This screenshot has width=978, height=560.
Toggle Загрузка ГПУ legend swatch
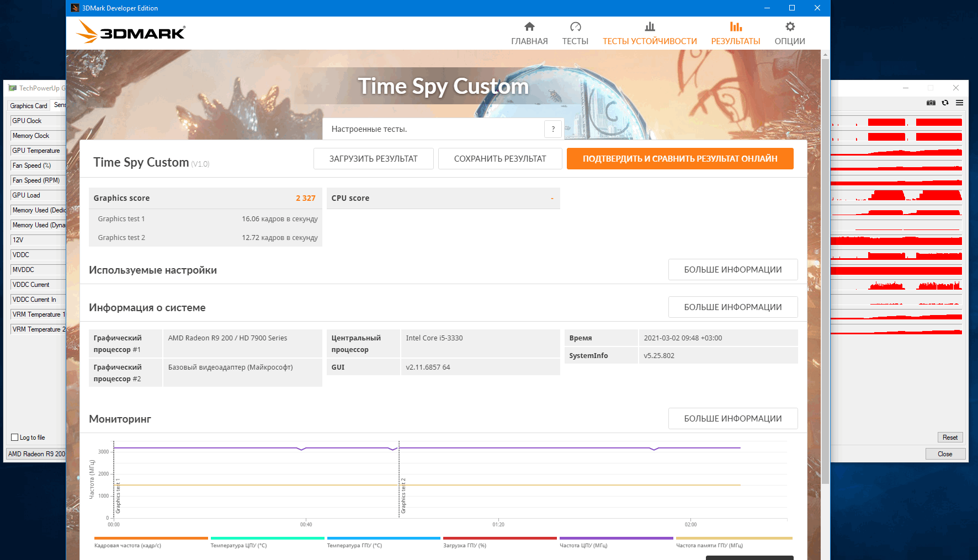500,538
